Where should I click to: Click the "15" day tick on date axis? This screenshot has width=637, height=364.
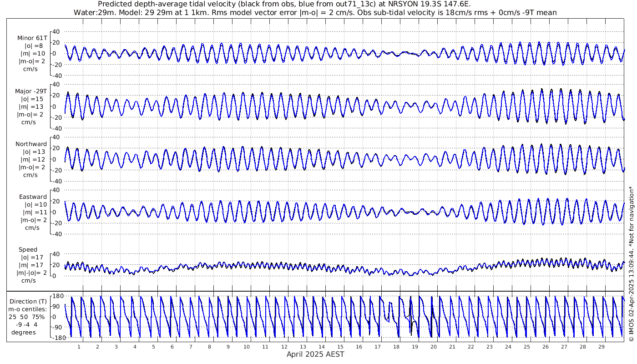(340, 347)
